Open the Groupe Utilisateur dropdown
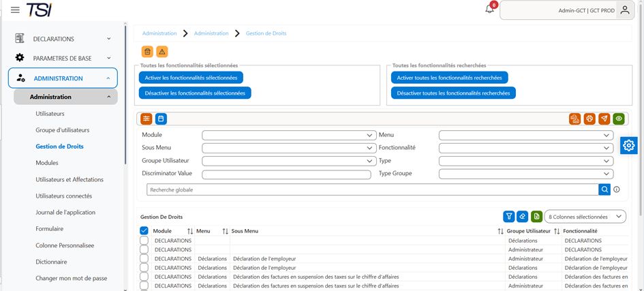Viewport: 644px width, 291px height. [x=289, y=160]
